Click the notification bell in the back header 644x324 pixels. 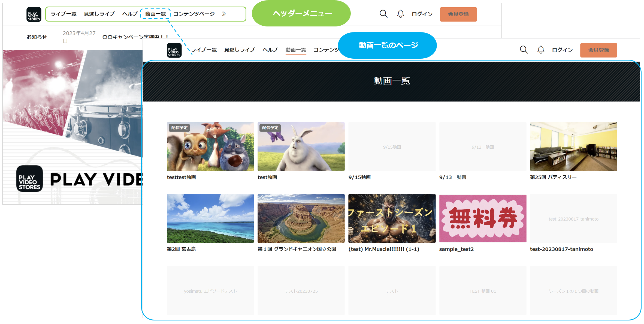(400, 14)
